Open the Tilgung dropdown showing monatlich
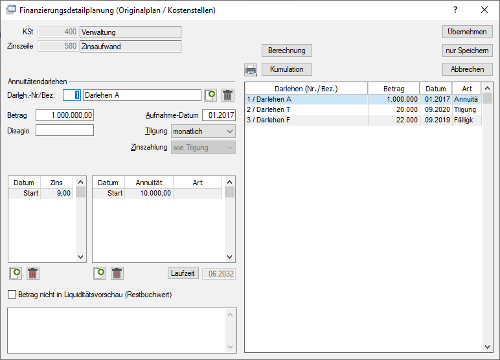The image size is (500, 360). [x=203, y=131]
